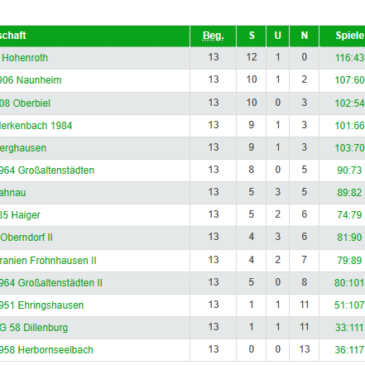Select the 958 Herbornseelbach team link
The height and width of the screenshot is (365, 365).
[x=46, y=350]
